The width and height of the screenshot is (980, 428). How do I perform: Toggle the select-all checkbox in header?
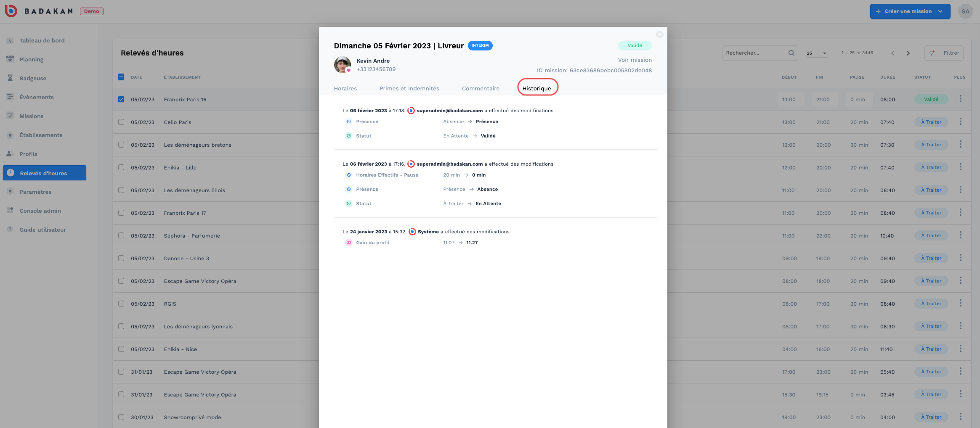[121, 77]
